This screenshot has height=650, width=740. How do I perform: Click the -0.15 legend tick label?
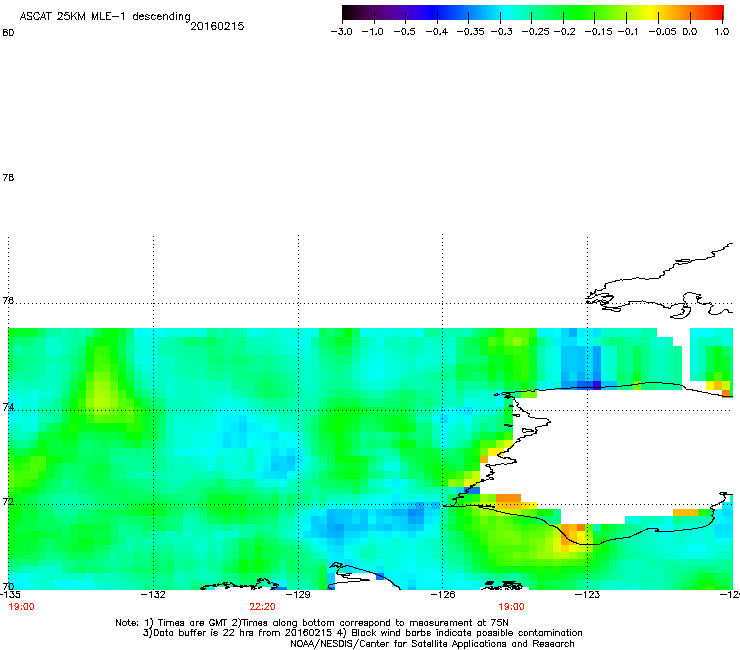click(x=598, y=32)
